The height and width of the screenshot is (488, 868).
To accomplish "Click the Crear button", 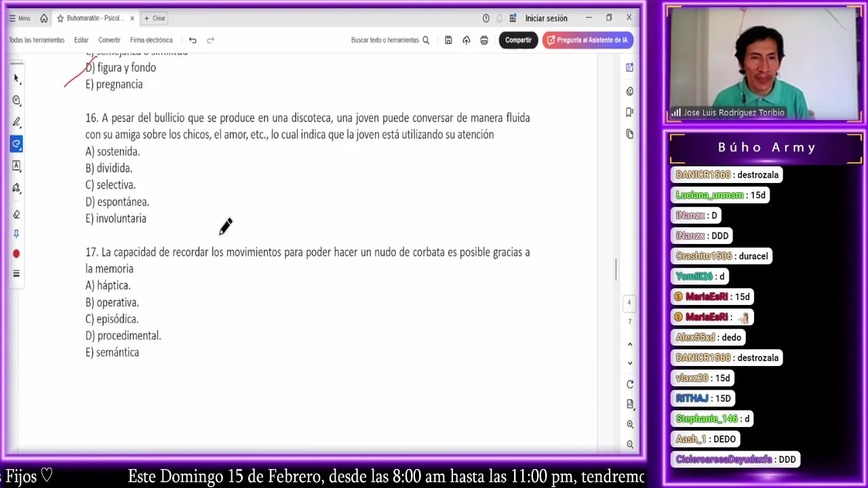I will point(155,18).
